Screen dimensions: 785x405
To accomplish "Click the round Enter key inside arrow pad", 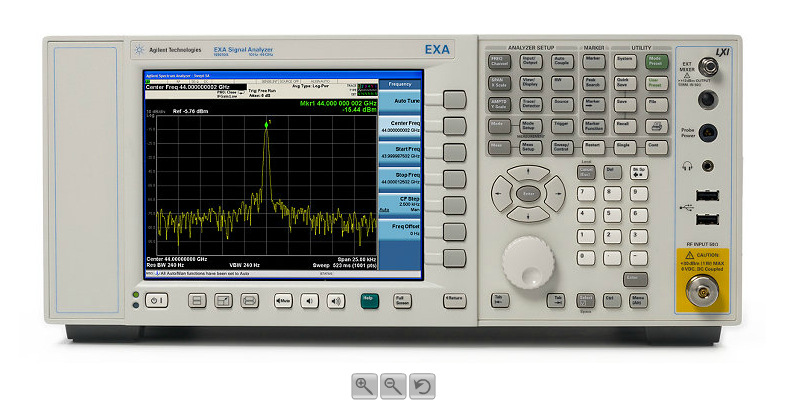I will pyautogui.click(x=528, y=194).
